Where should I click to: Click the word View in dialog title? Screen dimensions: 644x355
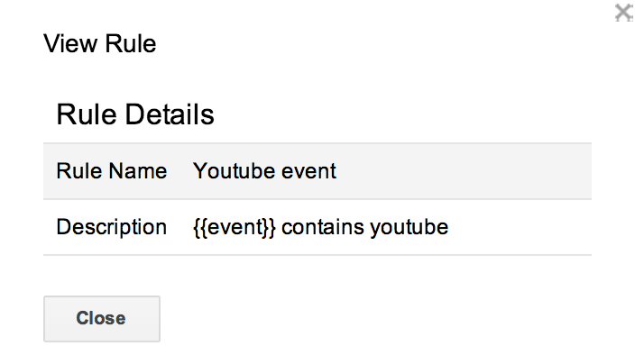pos(71,43)
